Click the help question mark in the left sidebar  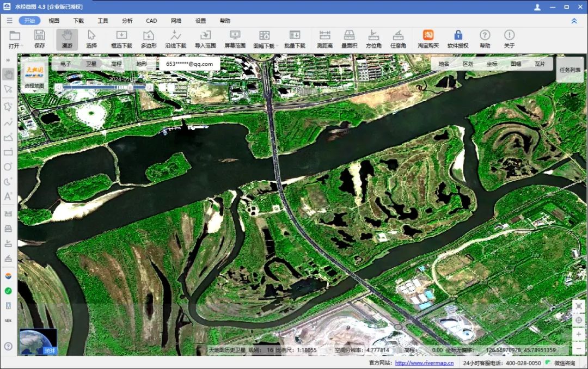point(8,346)
